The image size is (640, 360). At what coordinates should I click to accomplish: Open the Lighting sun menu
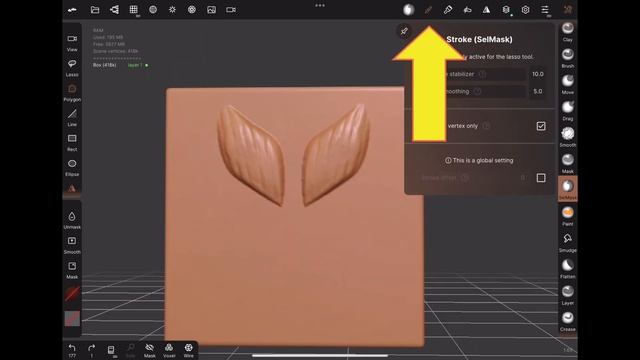pyautogui.click(x=172, y=10)
